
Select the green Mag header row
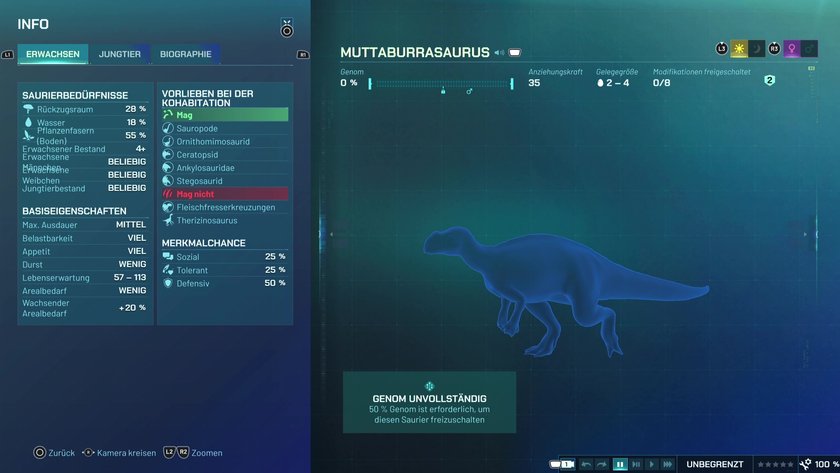pyautogui.click(x=225, y=115)
